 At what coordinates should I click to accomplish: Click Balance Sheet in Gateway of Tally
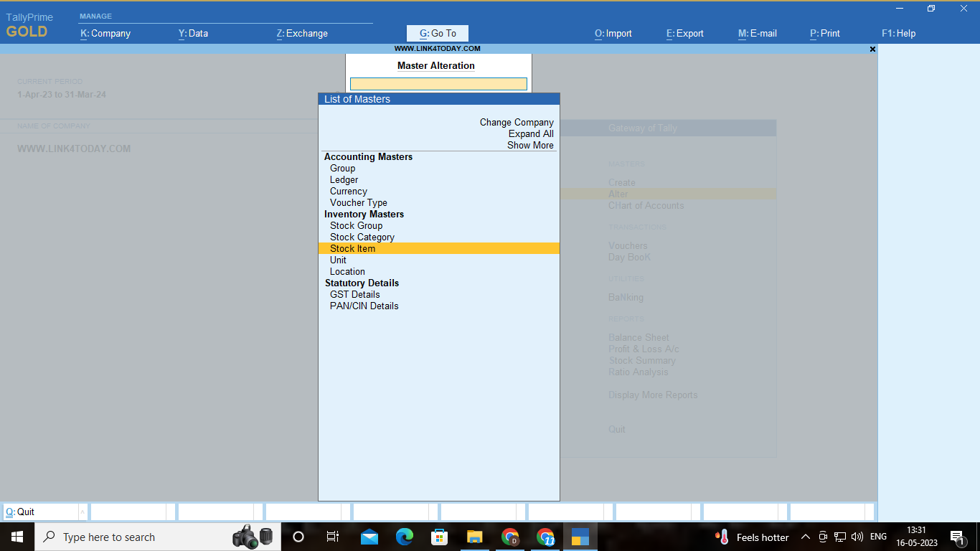(x=639, y=337)
